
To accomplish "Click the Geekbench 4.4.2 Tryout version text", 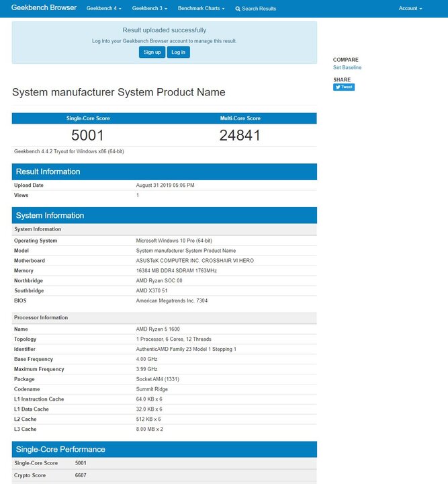I will (69, 151).
